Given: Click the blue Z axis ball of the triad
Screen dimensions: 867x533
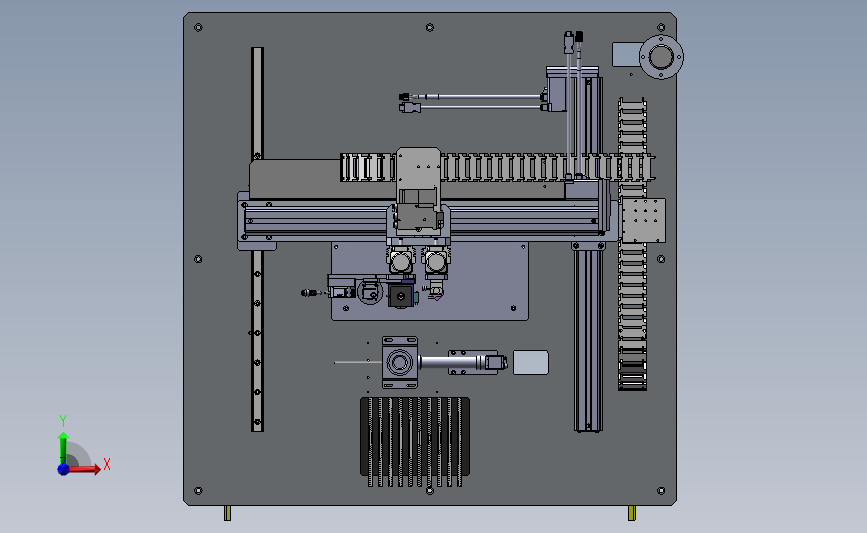Looking at the screenshot, I should click(63, 469).
